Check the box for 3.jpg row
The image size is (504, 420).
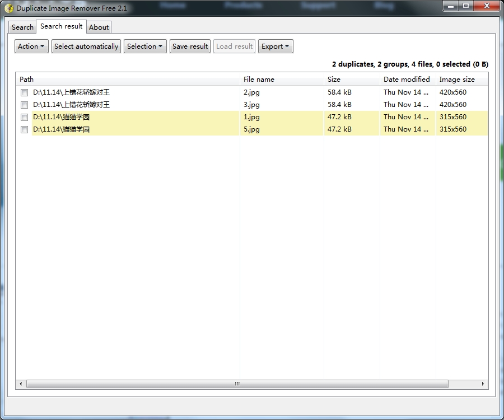pyautogui.click(x=24, y=105)
